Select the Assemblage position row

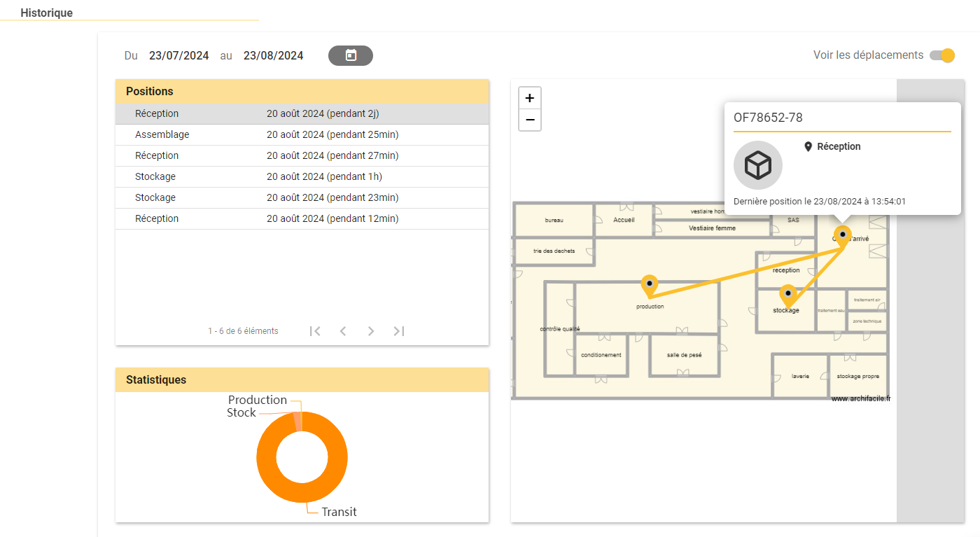pyautogui.click(x=302, y=134)
